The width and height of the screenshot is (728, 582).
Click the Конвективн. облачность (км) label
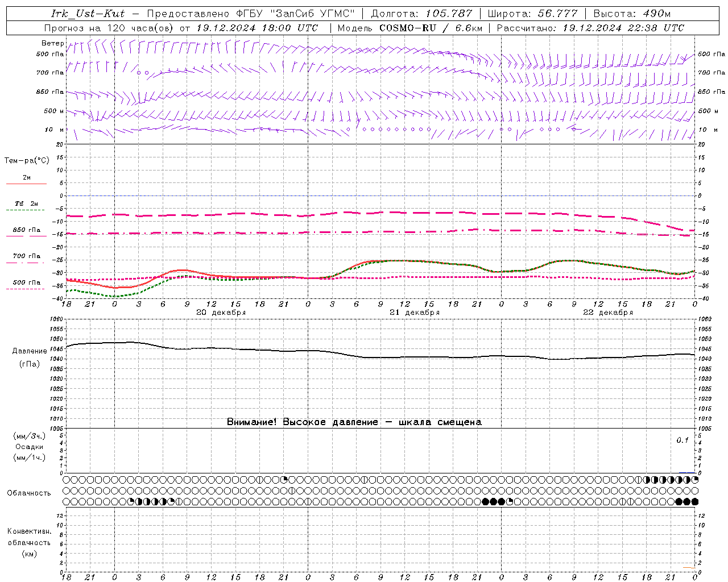(29, 542)
